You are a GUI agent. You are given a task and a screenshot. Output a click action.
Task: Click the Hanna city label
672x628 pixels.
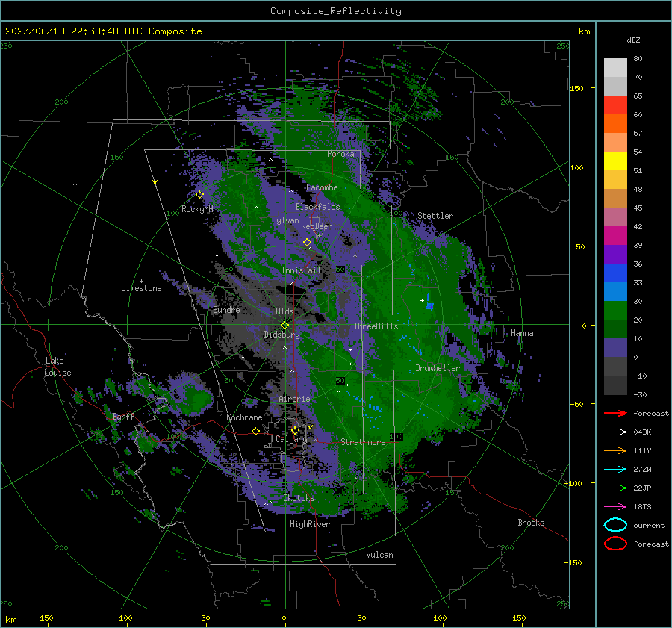click(522, 333)
